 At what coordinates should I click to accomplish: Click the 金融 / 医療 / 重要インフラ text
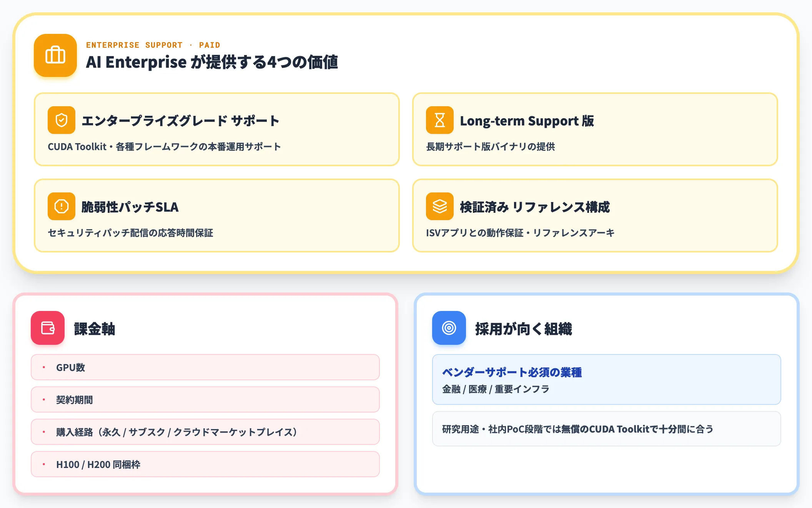496,389
